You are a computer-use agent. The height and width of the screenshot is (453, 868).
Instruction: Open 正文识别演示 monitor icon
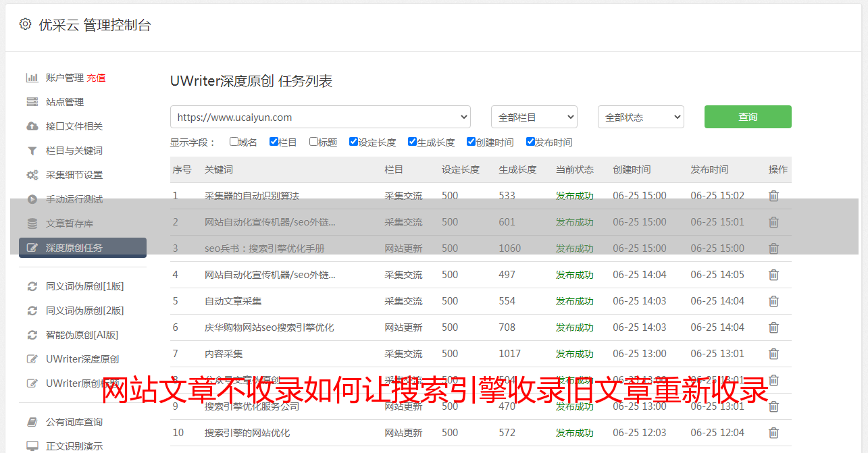click(x=32, y=446)
